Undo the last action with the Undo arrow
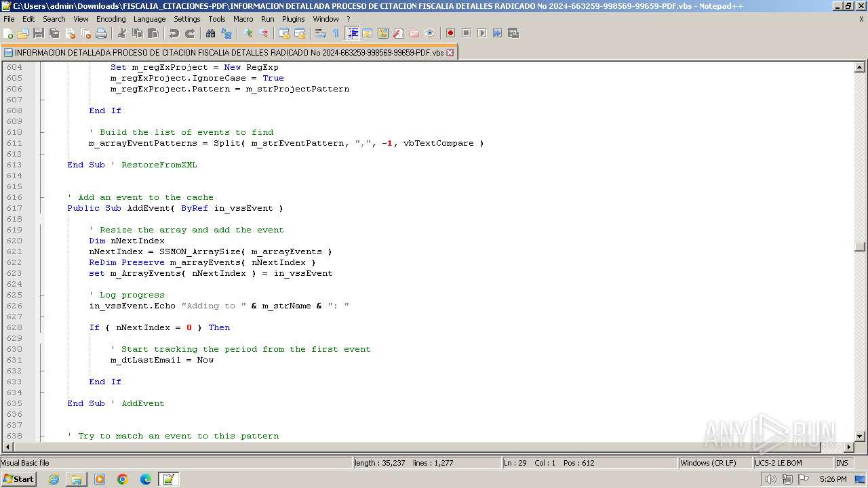The image size is (868, 488). click(x=174, y=33)
